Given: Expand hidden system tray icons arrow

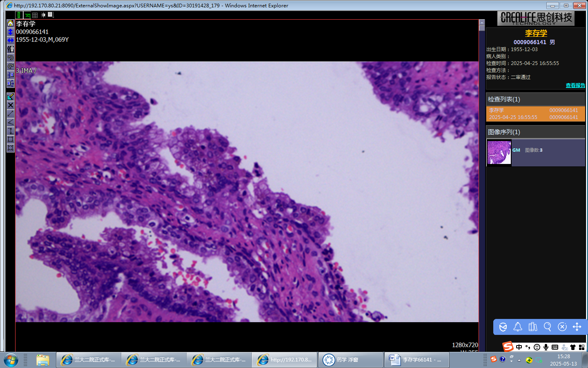Looking at the screenshot, I should click(519, 360).
